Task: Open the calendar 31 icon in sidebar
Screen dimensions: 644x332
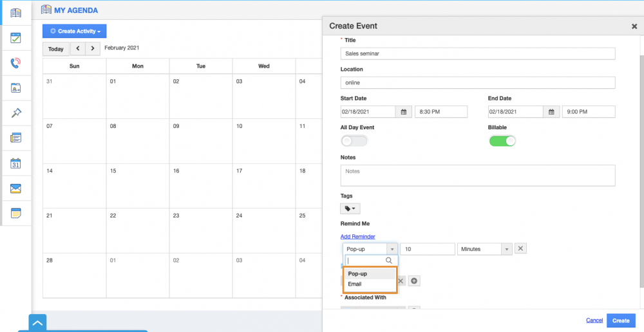Action: tap(16, 163)
